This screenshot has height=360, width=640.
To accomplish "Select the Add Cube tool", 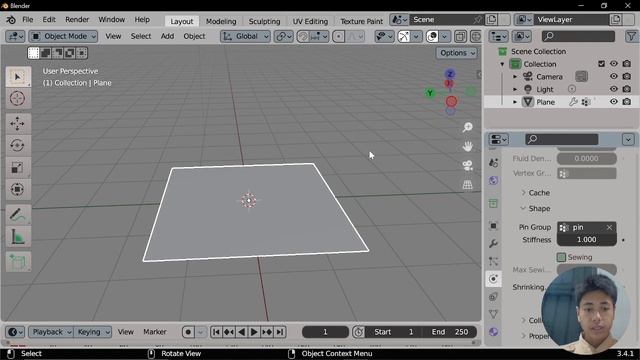I will pos(18,262).
